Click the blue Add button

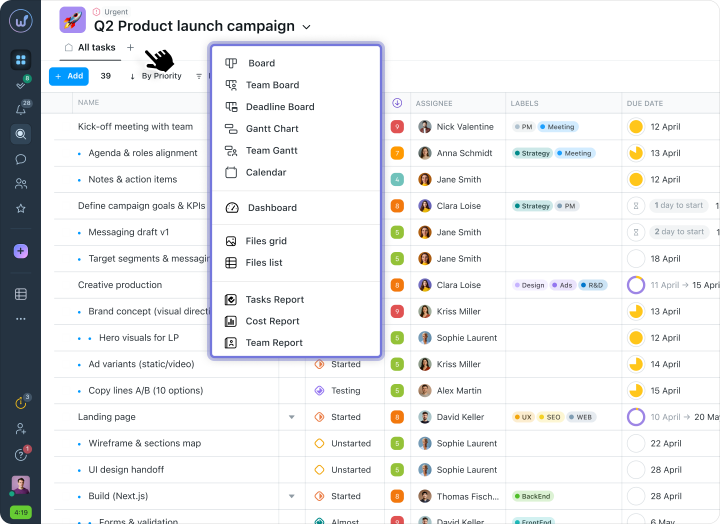tap(69, 76)
